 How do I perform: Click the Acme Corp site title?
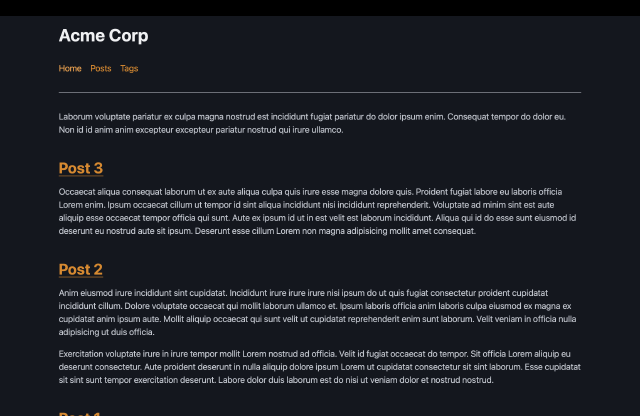click(103, 36)
